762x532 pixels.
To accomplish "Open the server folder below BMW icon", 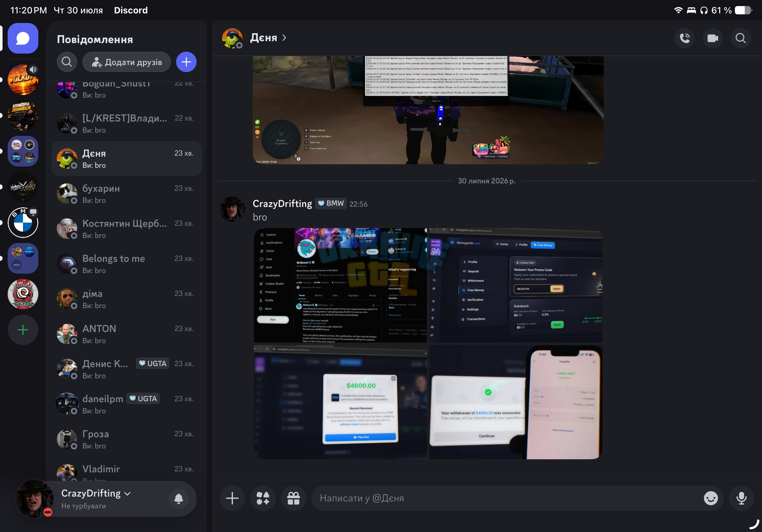I will pos(23,258).
